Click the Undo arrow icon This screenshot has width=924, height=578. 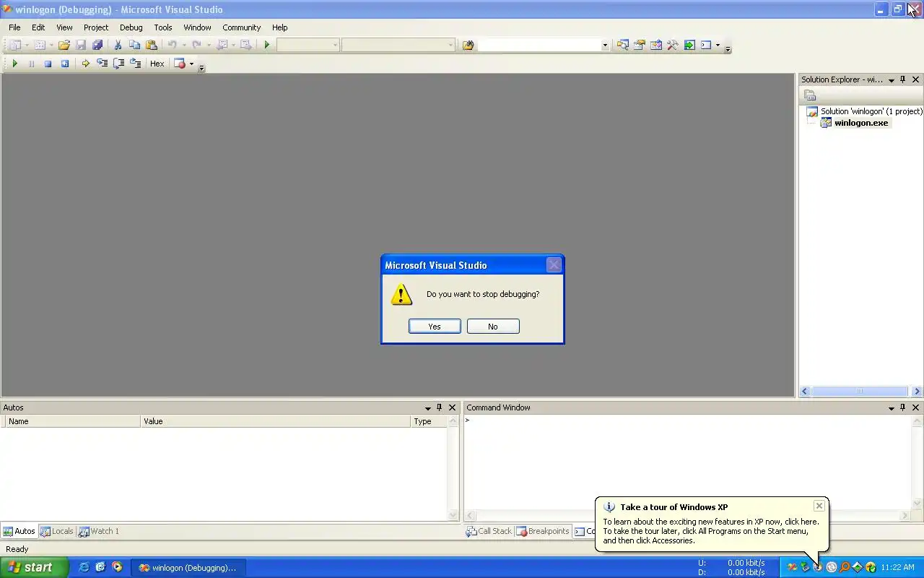172,45
